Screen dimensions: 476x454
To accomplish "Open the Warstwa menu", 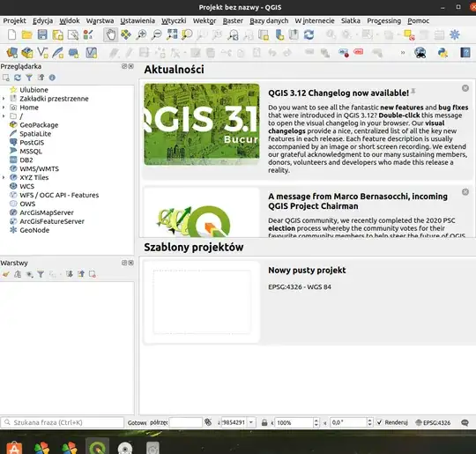I will pos(100,21).
